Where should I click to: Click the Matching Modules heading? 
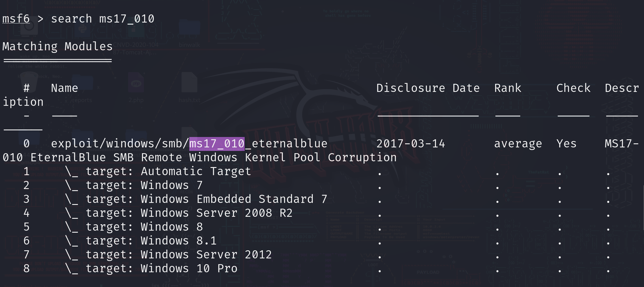coord(57,47)
